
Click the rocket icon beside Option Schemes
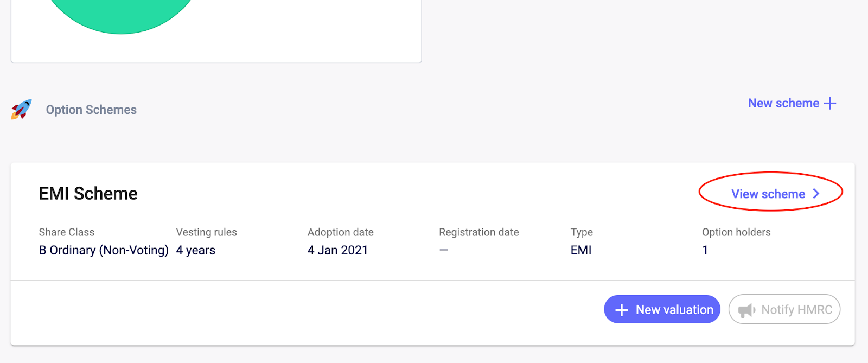point(22,109)
